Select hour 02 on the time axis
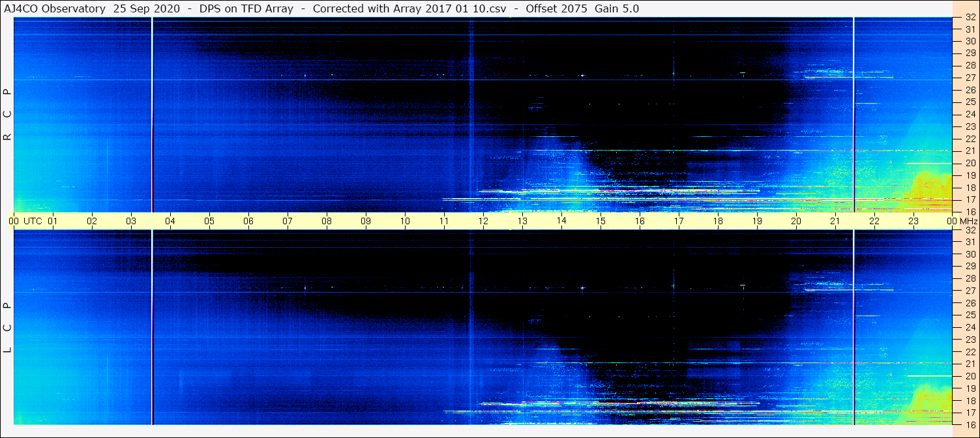The image size is (980, 438). [92, 221]
